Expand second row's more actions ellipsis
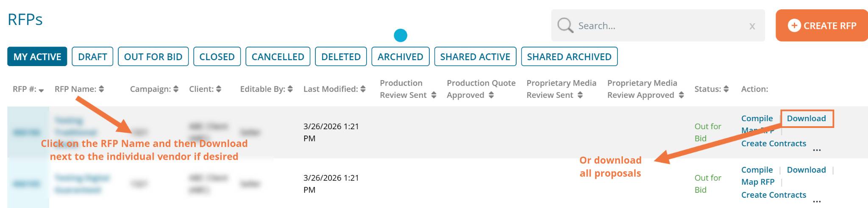Viewport: 868px width, 208px height. pyautogui.click(x=817, y=202)
